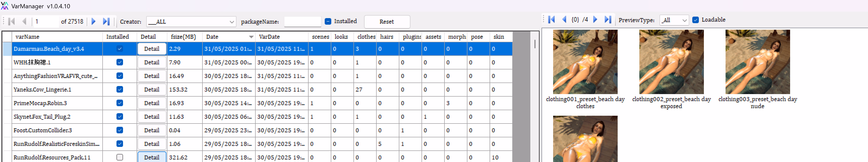Sort by Installed column header
Viewport: 868px width, 162px height.
(x=119, y=37)
